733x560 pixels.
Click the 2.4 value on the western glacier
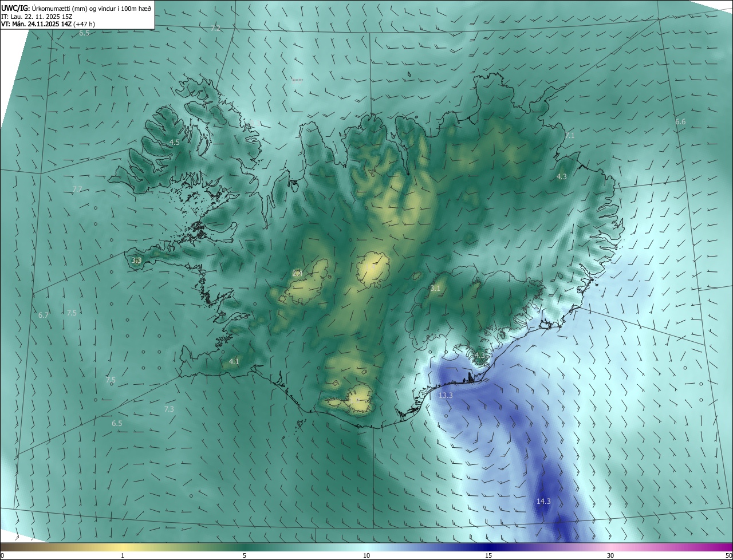pos(297,273)
